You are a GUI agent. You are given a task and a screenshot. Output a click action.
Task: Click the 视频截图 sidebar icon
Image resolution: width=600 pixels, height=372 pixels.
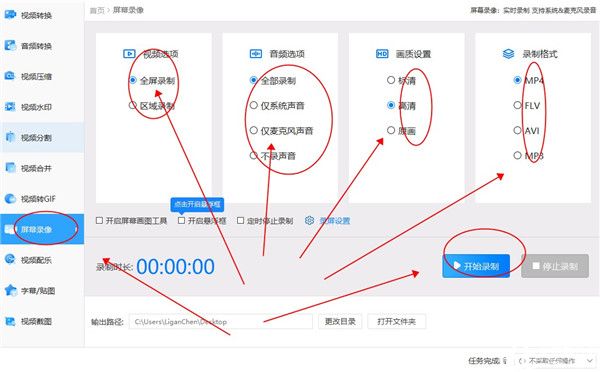(10, 321)
